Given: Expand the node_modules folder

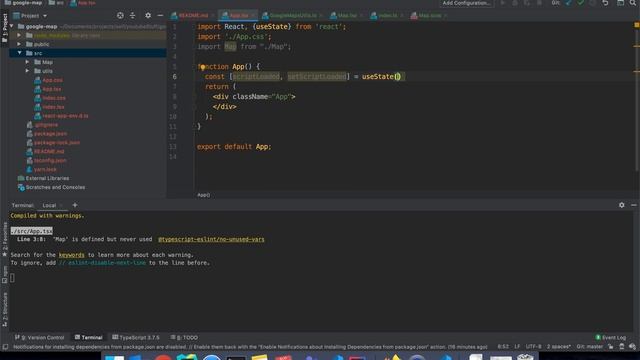Looking at the screenshot, I should point(19,35).
